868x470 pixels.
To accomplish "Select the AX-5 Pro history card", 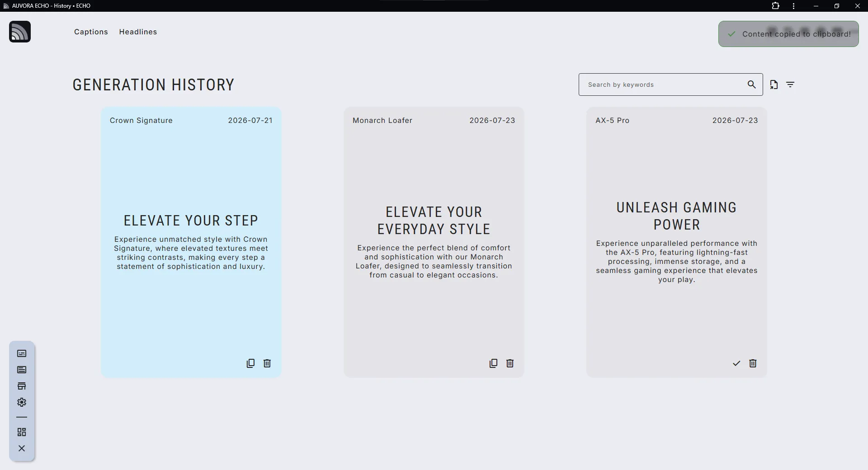I will pos(676,242).
